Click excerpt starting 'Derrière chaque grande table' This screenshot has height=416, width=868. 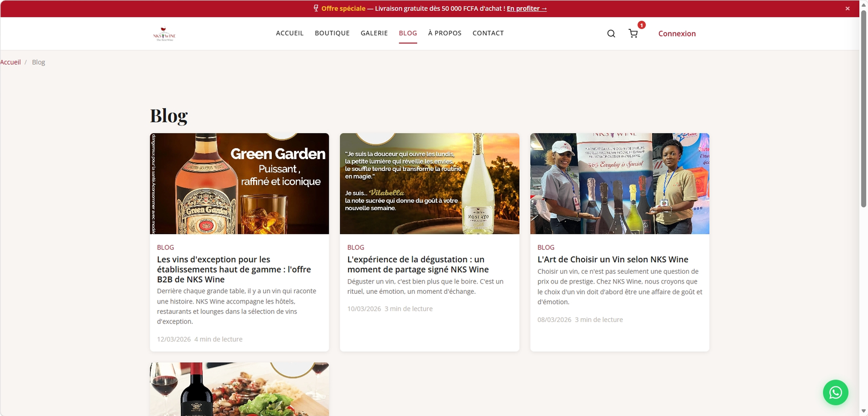click(x=237, y=306)
